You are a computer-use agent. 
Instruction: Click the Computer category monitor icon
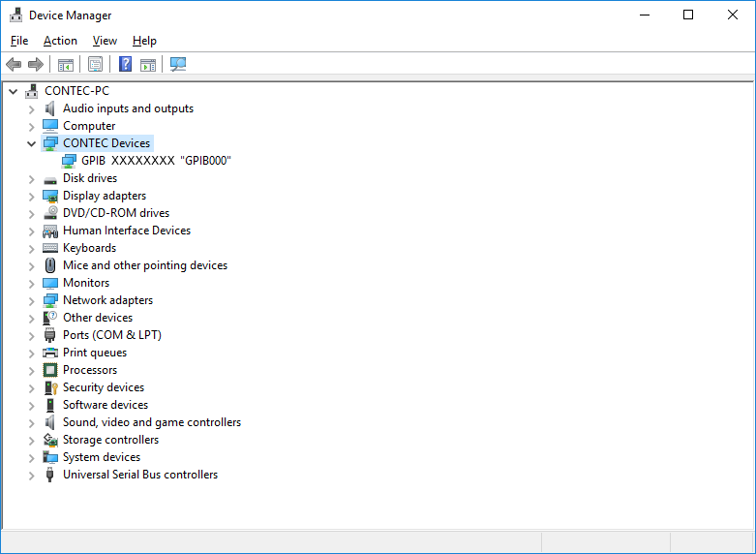click(x=50, y=126)
